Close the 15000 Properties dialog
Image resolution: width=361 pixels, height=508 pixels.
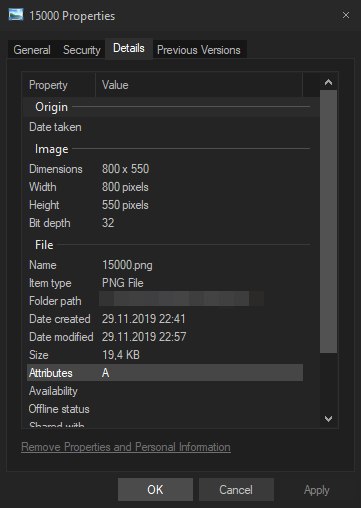click(x=346, y=15)
